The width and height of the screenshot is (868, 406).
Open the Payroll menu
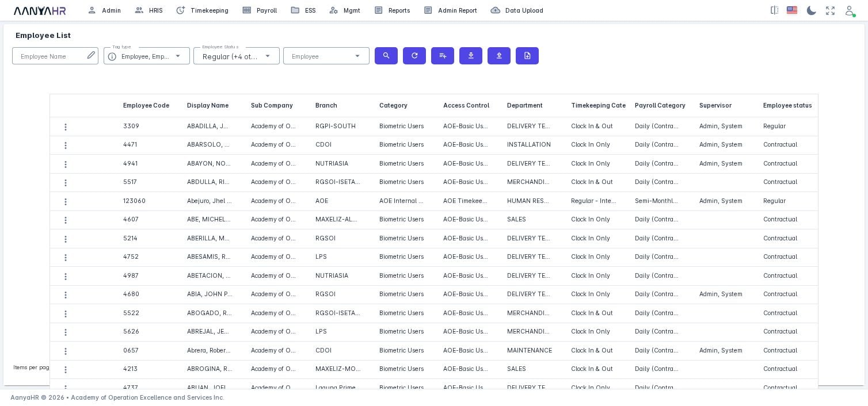click(267, 10)
